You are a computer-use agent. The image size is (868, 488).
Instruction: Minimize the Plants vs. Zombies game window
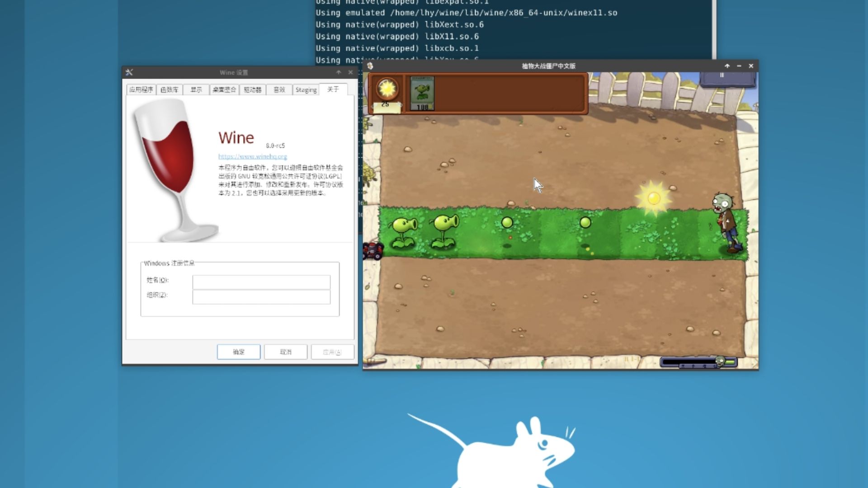tap(739, 66)
